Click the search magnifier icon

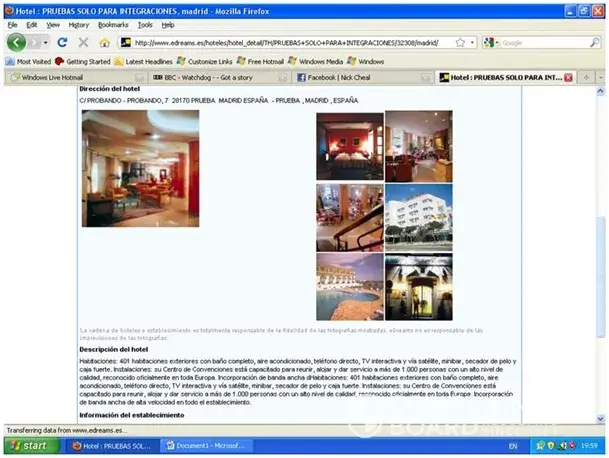(x=595, y=43)
